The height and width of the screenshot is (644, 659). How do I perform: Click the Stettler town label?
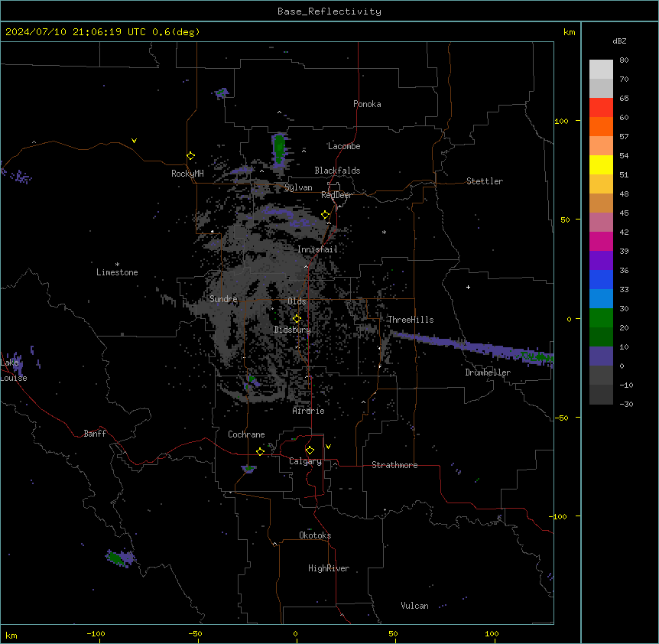[x=484, y=181]
